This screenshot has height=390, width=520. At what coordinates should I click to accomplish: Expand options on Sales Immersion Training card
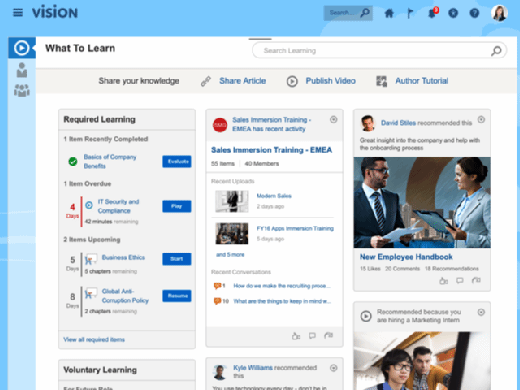pos(333,119)
